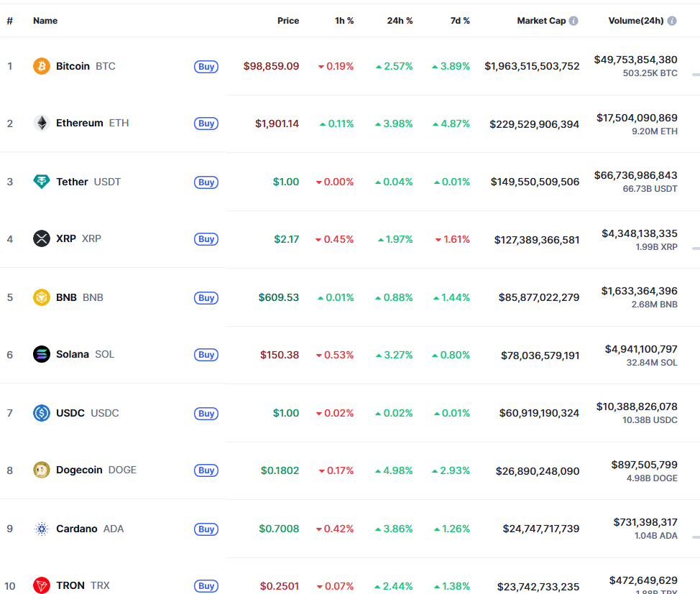700x594 pixels.
Task: Sort by the Name column header
Action: (45, 21)
